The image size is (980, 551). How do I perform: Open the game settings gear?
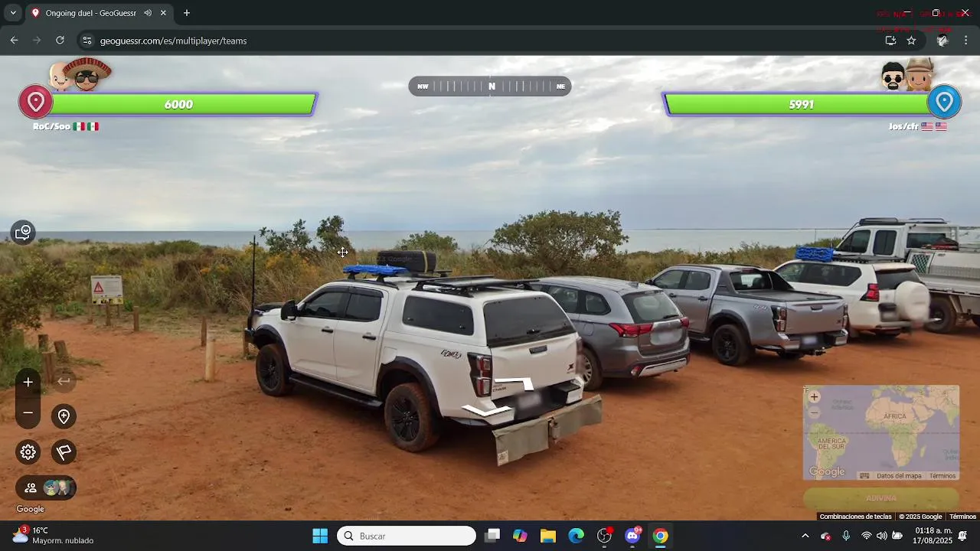point(28,452)
